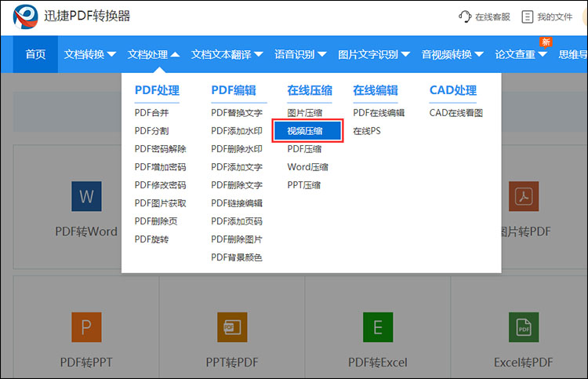The height and width of the screenshot is (379, 588).
Task: Click the 在线压缩 column heading
Action: [x=310, y=90]
